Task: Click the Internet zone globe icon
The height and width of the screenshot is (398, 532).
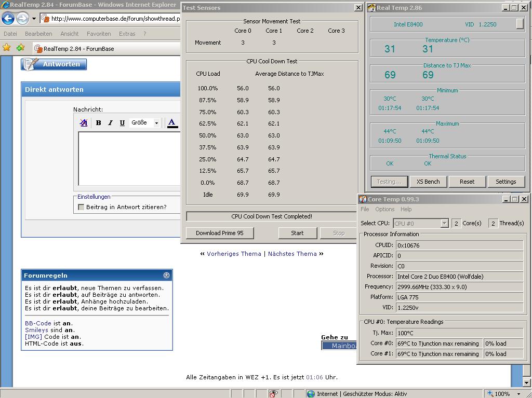Action: point(311,394)
